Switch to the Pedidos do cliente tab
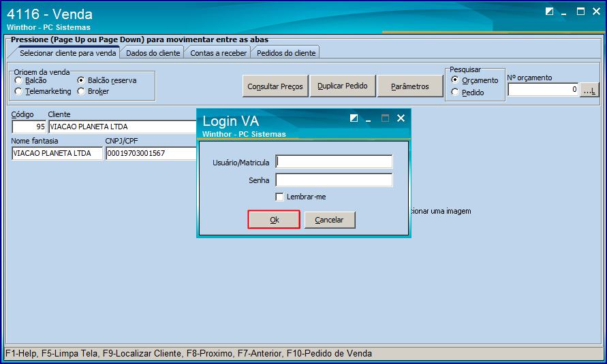The height and width of the screenshot is (364, 607). 286,53
